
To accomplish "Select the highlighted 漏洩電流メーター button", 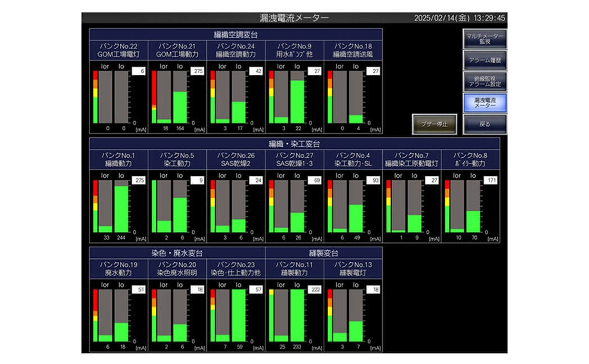I will (x=484, y=102).
